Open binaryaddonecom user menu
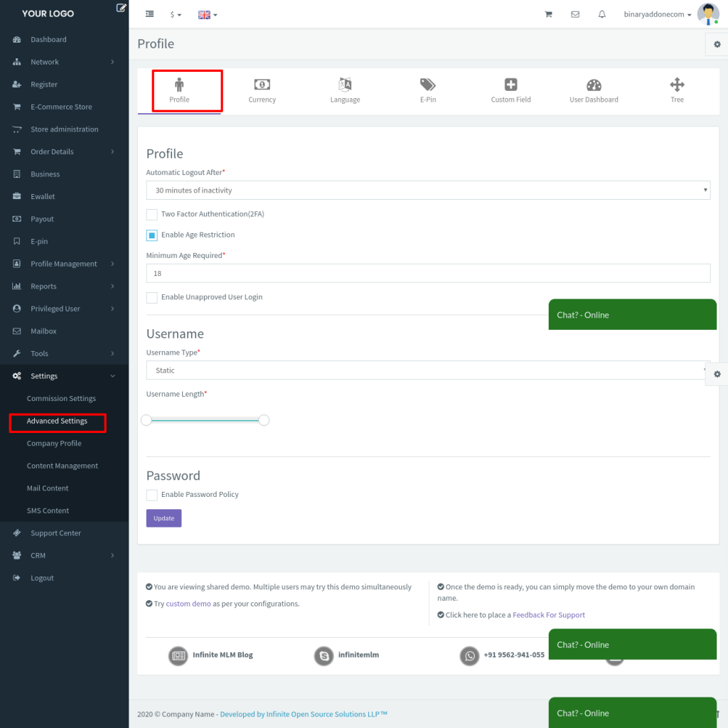728x728 pixels. click(658, 14)
